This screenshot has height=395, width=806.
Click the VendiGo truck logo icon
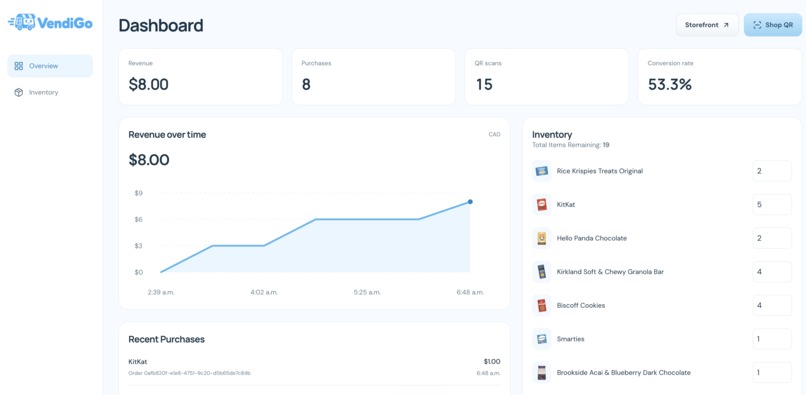point(22,22)
